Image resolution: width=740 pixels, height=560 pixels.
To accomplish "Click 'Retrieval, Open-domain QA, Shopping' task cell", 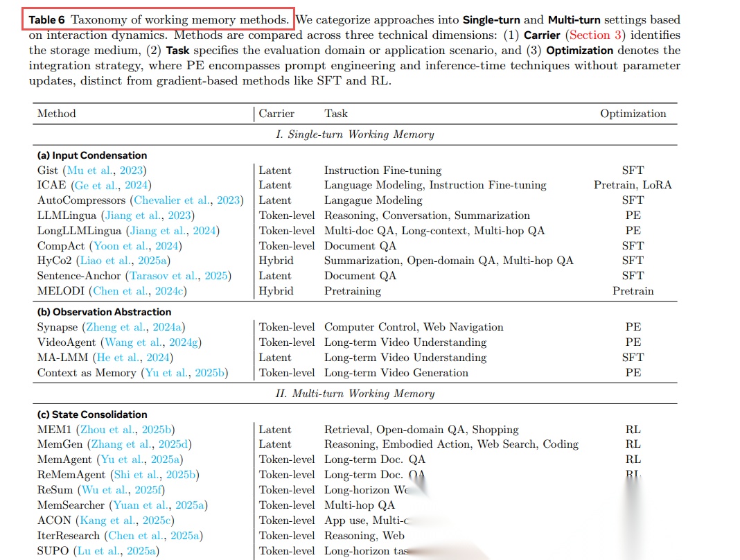I will coord(421,429).
